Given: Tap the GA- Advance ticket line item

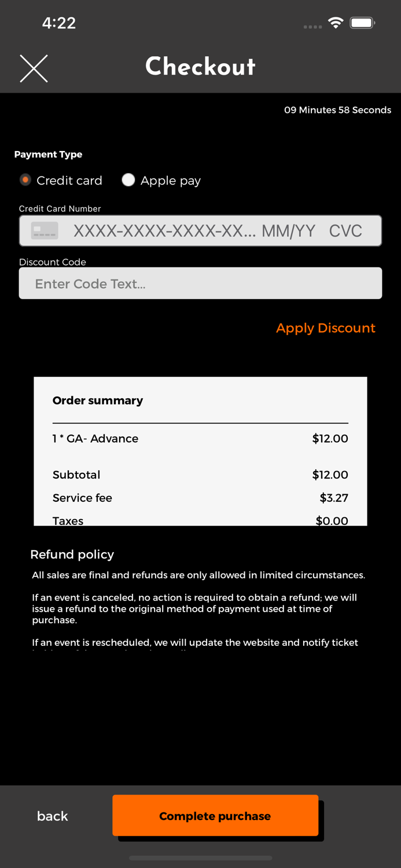Looking at the screenshot, I should click(x=95, y=439).
